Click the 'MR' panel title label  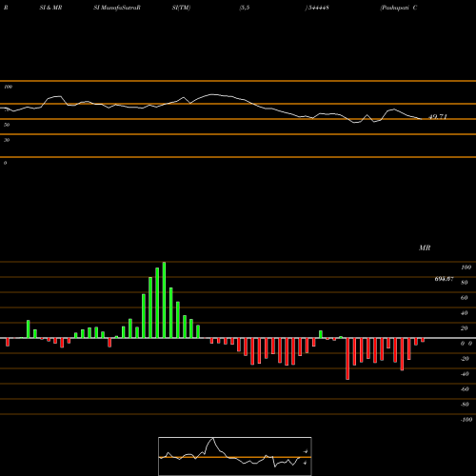[425, 248]
